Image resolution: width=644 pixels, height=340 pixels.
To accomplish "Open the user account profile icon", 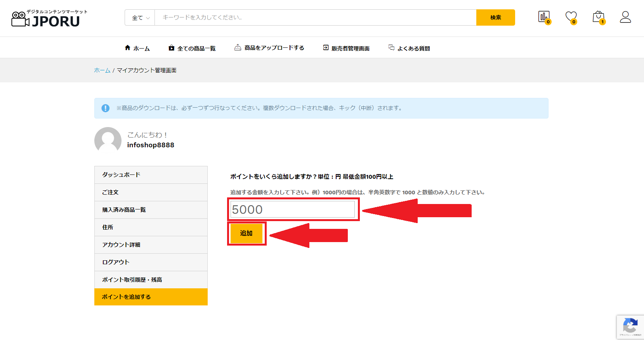I will click(625, 17).
